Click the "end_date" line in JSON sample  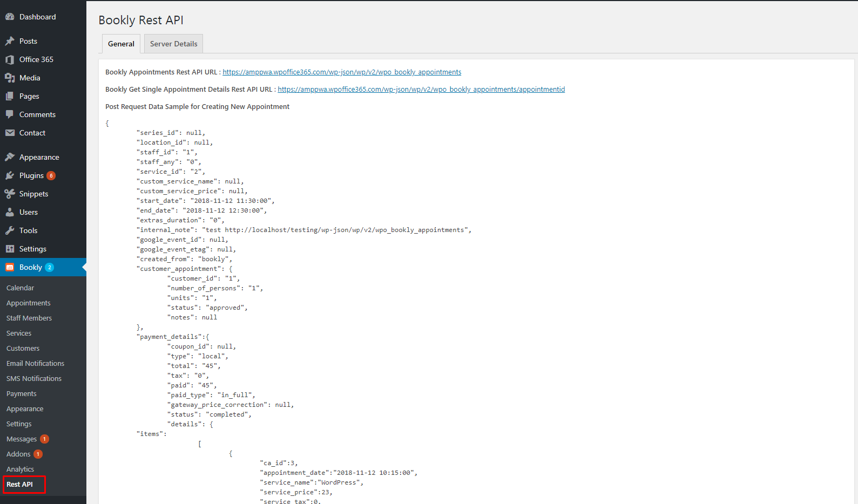coord(202,210)
